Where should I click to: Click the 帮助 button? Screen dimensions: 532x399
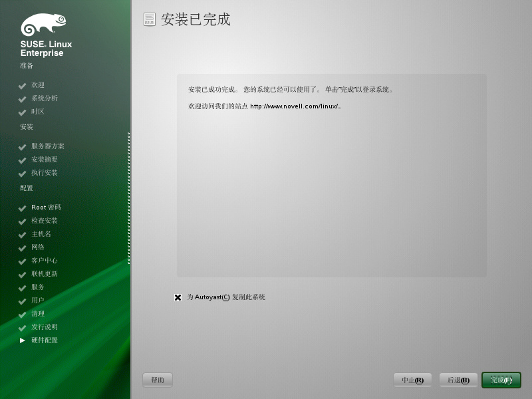click(157, 380)
